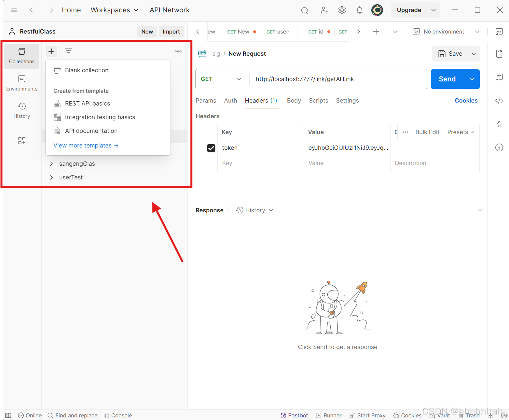This screenshot has width=509, height=420.
Task: Change the GET method dropdown
Action: pos(221,79)
